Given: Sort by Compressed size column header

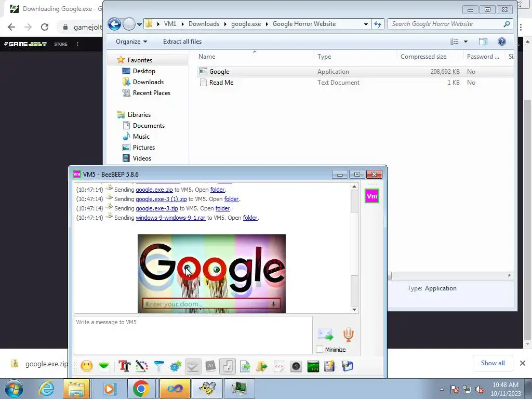Looking at the screenshot, I should [x=430, y=57].
